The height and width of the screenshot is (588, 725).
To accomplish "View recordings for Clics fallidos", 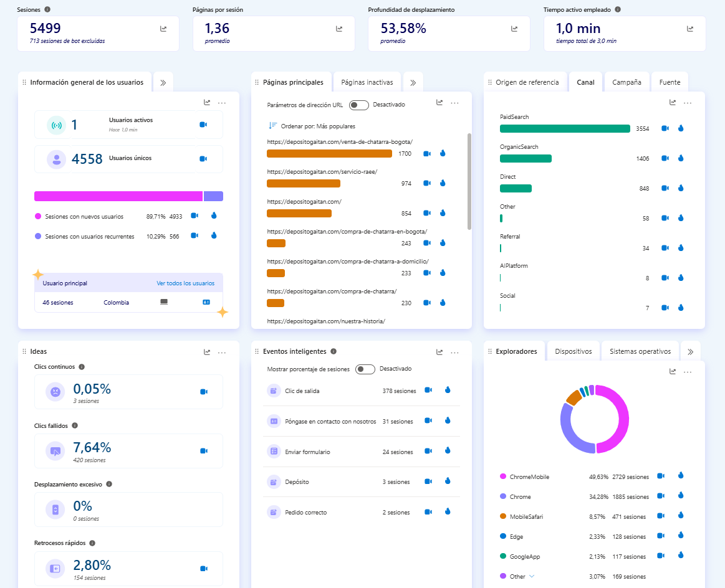I will 203,451.
